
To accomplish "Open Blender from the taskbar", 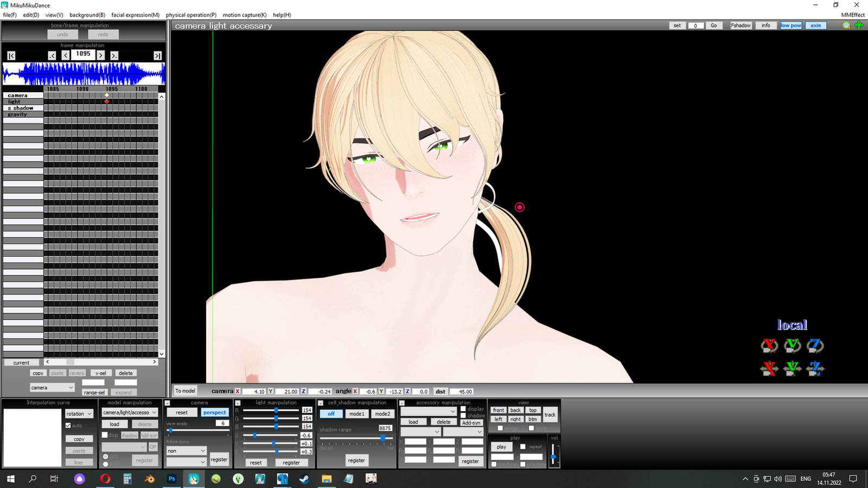I will pyautogui.click(x=149, y=479).
